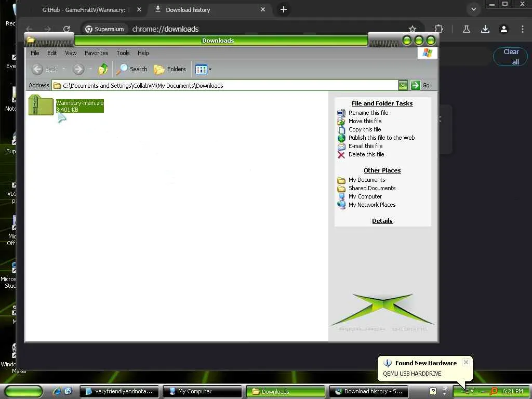The height and width of the screenshot is (399, 532).
Task: Go to My Network Places link
Action: 372,205
